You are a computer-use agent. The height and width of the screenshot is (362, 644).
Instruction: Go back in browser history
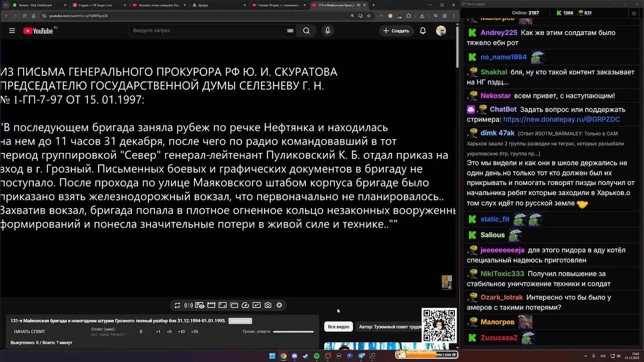(5, 16)
